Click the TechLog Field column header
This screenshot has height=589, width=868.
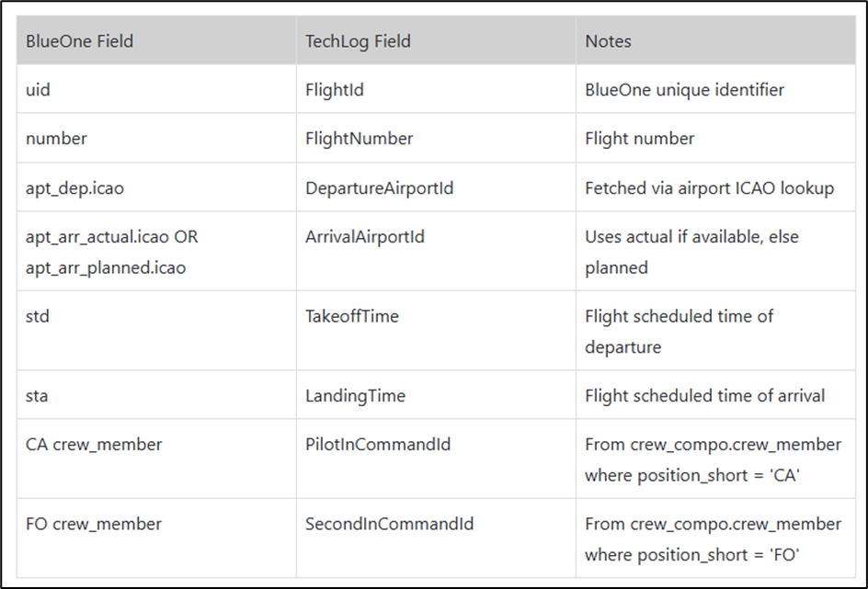pos(436,40)
